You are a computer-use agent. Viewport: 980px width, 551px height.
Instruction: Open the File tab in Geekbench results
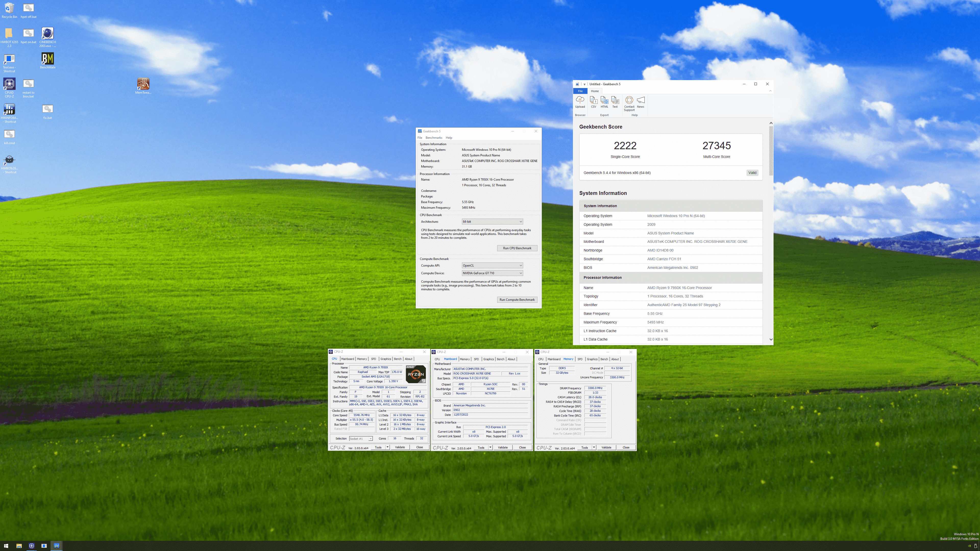[580, 91]
